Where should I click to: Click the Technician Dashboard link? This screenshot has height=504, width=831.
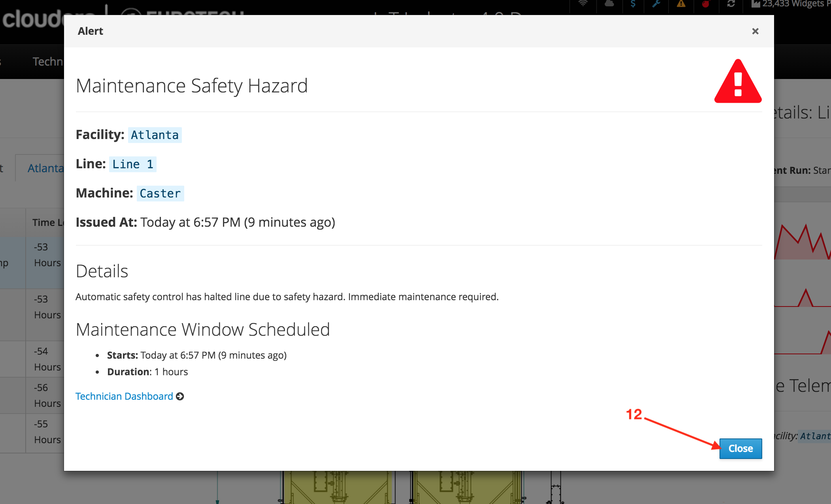[125, 396]
